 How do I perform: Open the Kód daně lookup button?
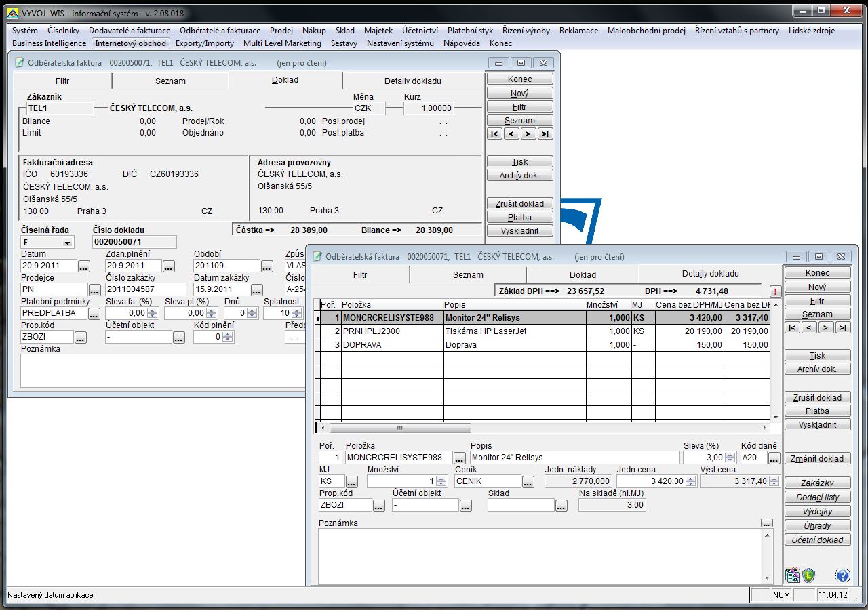point(774,457)
